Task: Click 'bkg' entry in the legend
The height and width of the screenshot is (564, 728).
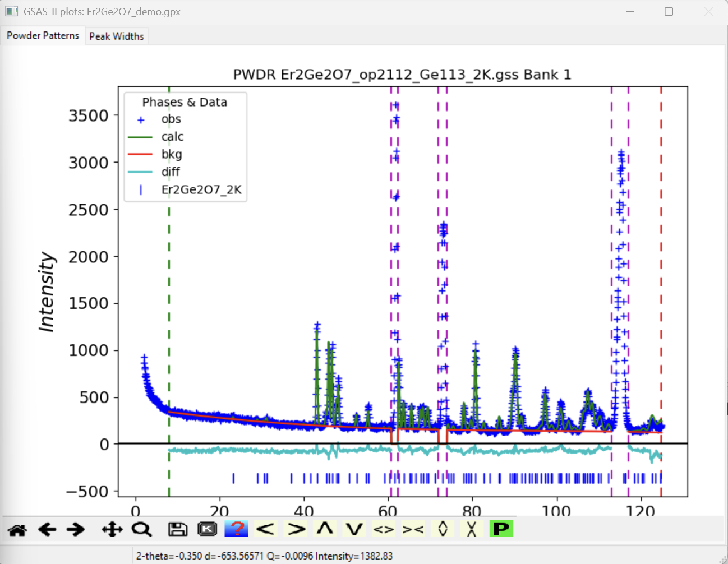Action: (172, 154)
